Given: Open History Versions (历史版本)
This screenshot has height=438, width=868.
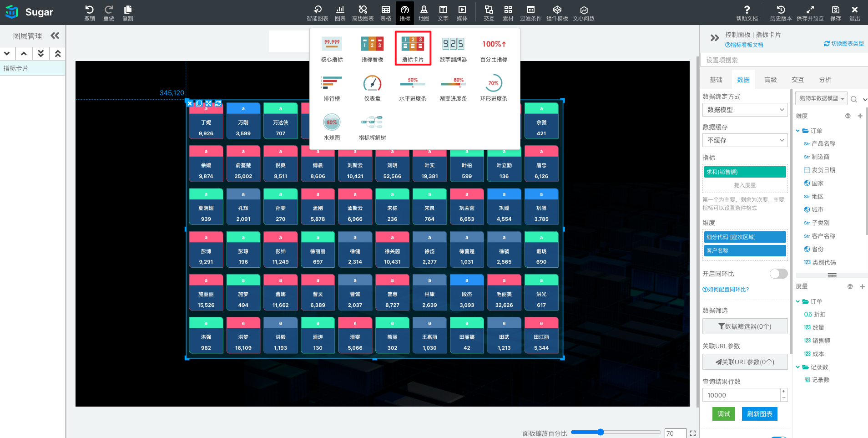Looking at the screenshot, I should pos(781,13).
